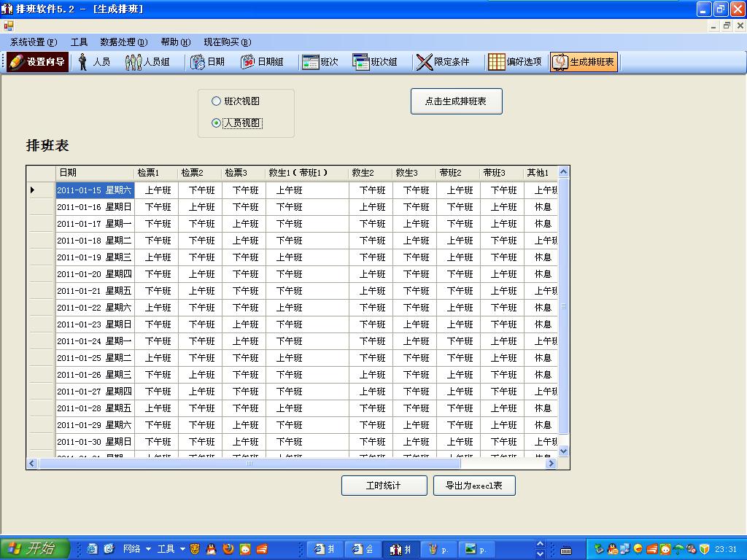Click the 检票2 column header

pyautogui.click(x=200, y=173)
